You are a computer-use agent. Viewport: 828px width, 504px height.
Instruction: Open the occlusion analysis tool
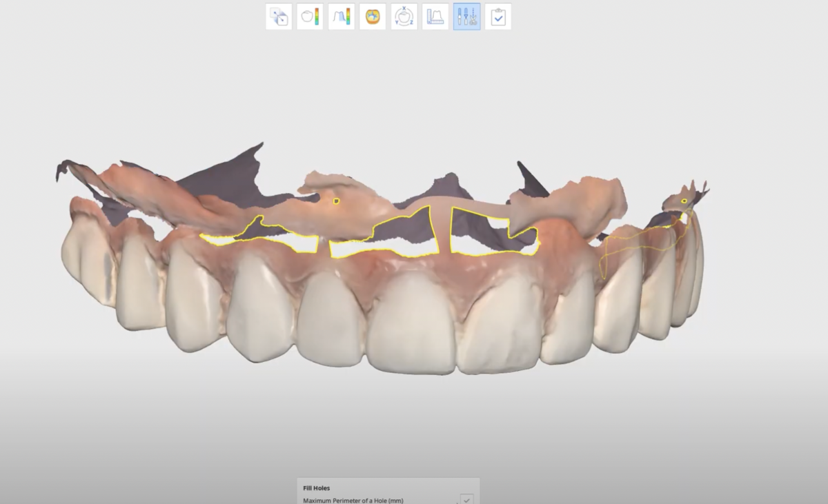[372, 17]
